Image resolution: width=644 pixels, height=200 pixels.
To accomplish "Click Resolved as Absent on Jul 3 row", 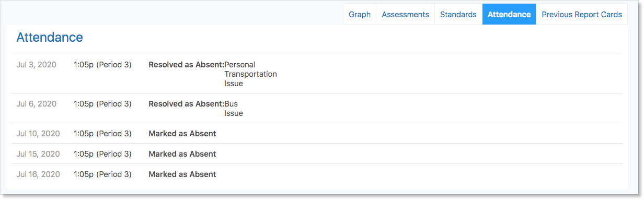I will coord(186,65).
